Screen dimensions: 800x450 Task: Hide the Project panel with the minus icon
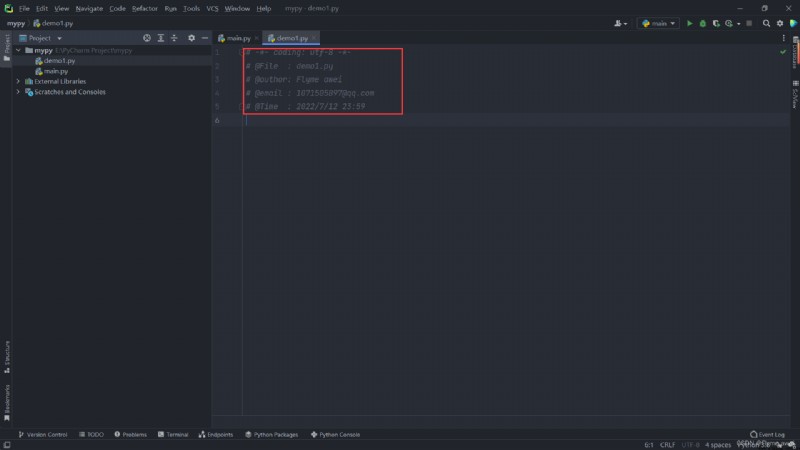[x=205, y=38]
